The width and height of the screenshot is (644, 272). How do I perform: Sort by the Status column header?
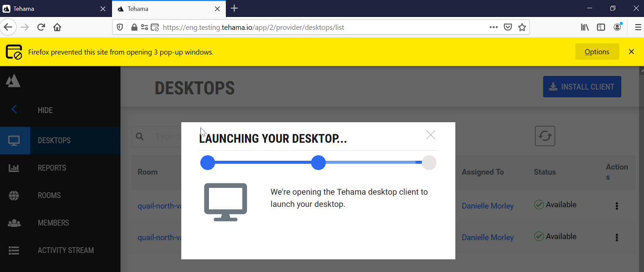click(x=545, y=172)
